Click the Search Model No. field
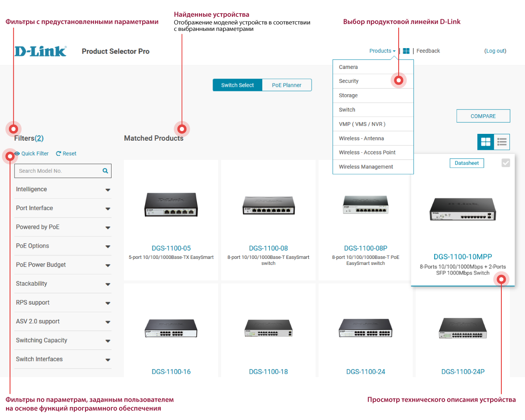525x420 pixels. pos(58,171)
